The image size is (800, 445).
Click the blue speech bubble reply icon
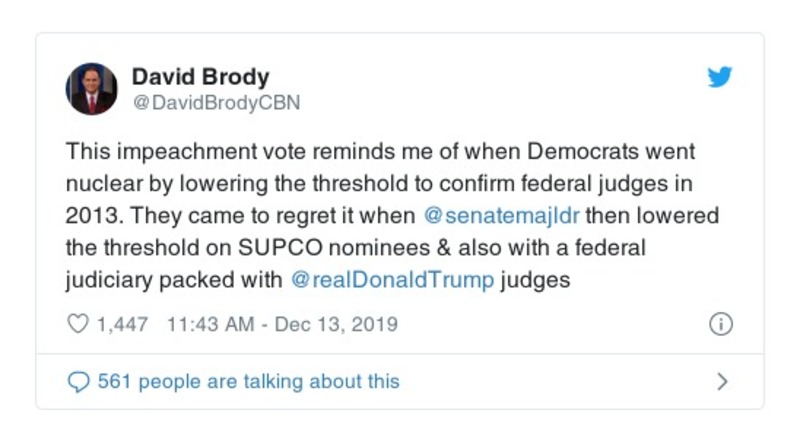(77, 381)
